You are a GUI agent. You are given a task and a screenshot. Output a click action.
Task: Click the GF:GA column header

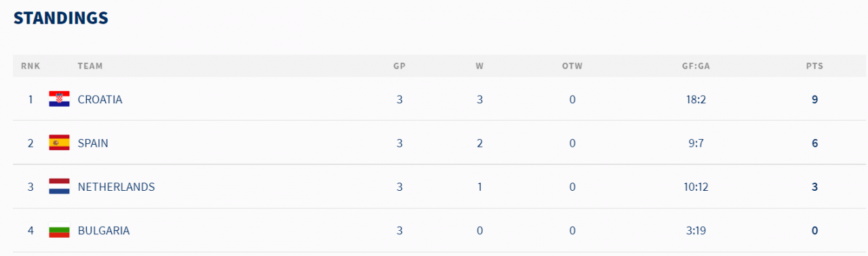pos(696,66)
